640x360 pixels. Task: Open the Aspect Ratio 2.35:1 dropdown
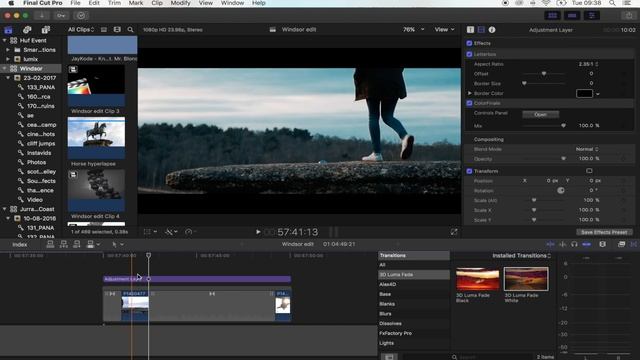[588, 64]
